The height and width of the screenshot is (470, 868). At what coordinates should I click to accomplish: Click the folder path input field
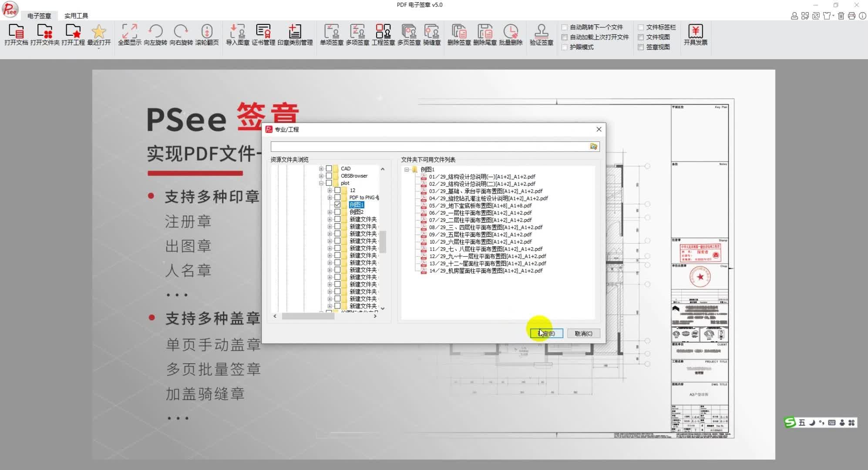[x=429, y=147]
